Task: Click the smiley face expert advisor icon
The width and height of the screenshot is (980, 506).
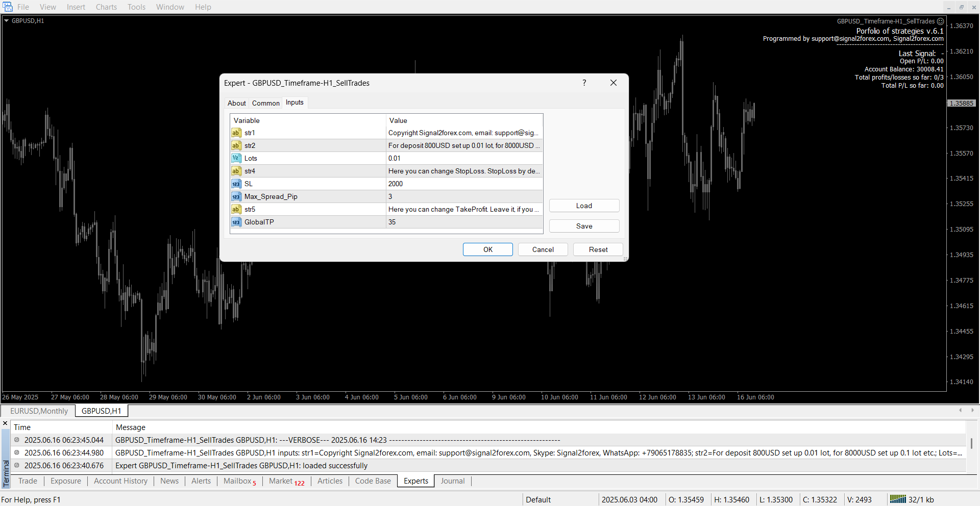Action: (940, 21)
